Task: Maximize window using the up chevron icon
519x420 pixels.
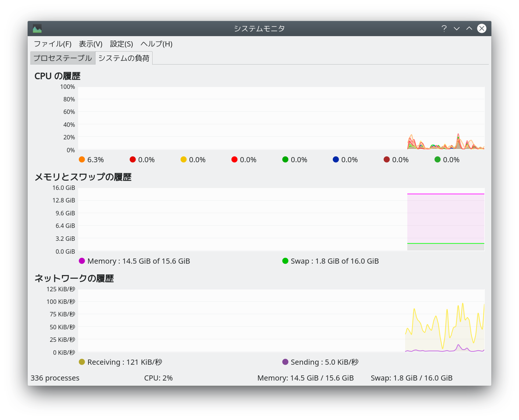Action: pyautogui.click(x=469, y=29)
